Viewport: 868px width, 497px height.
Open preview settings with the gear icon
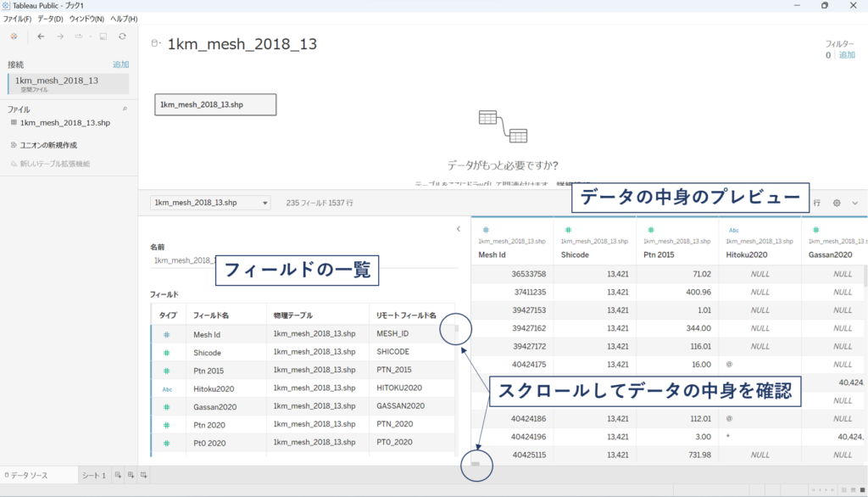837,203
